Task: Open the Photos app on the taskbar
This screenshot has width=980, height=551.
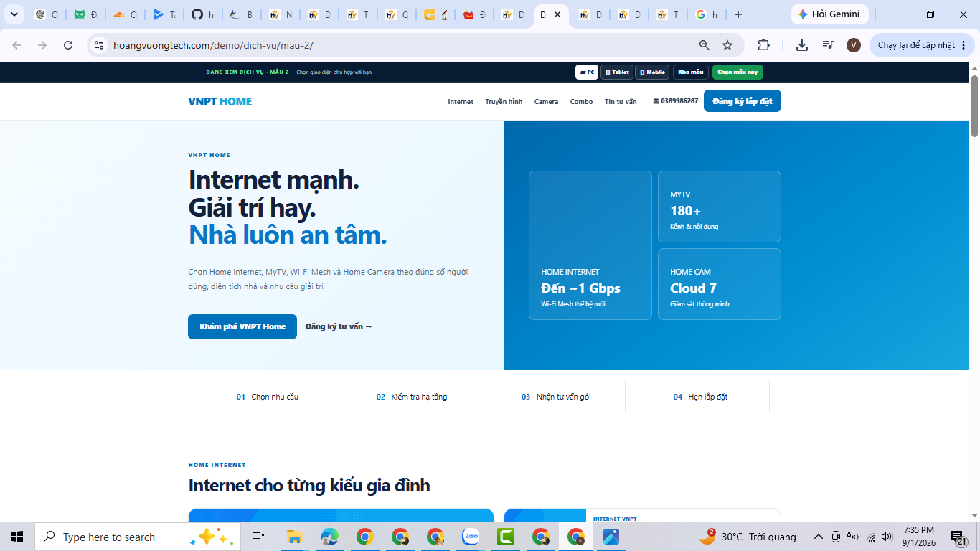Action: (611, 537)
